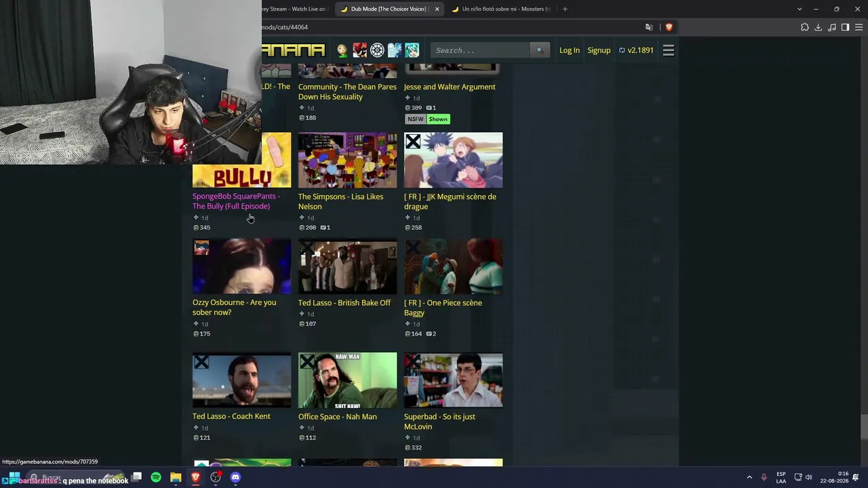Click the browser address bar URL
Screen dimensions: 868x488
[285, 27]
